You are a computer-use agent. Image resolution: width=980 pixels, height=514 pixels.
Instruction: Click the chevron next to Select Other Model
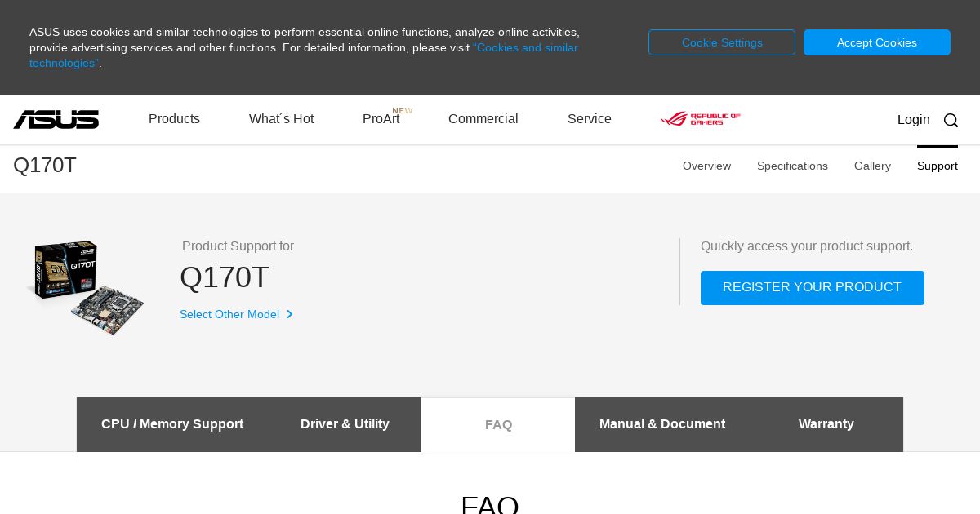289,314
